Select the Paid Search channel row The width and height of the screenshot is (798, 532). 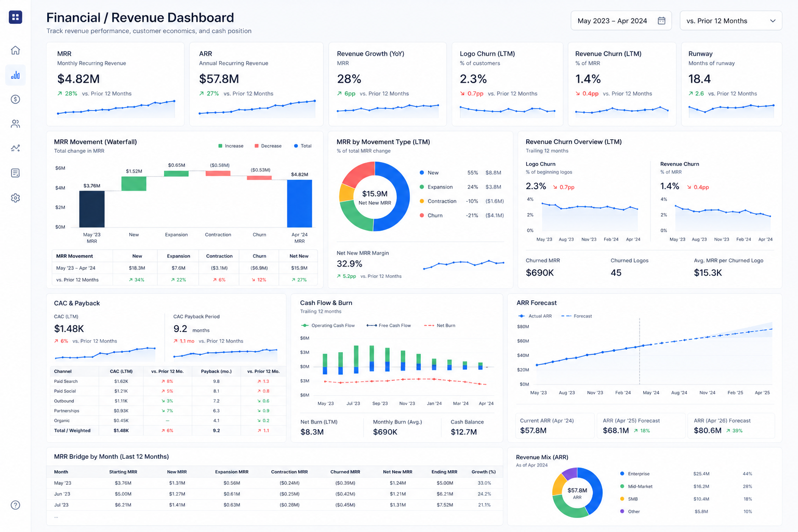coord(168,381)
